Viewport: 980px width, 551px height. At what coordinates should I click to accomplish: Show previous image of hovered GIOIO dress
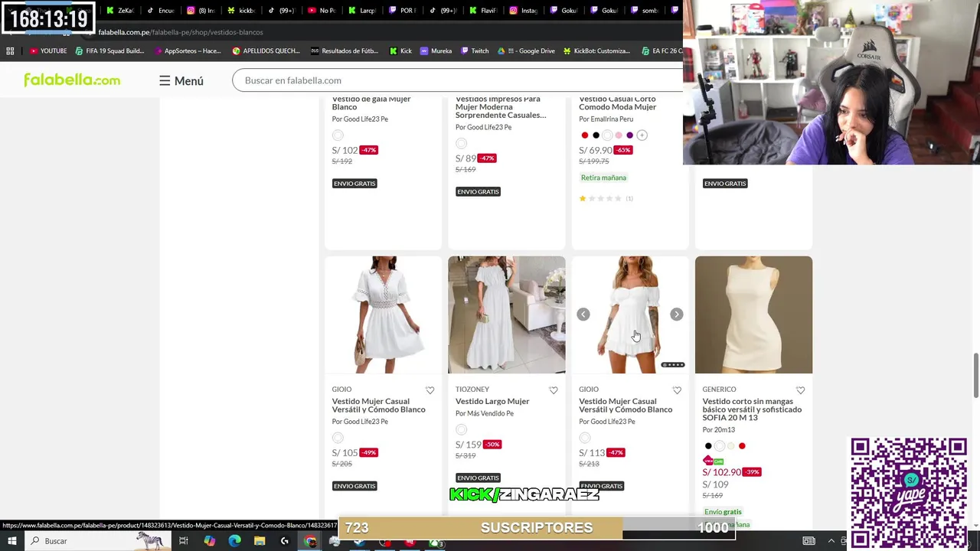tap(583, 315)
